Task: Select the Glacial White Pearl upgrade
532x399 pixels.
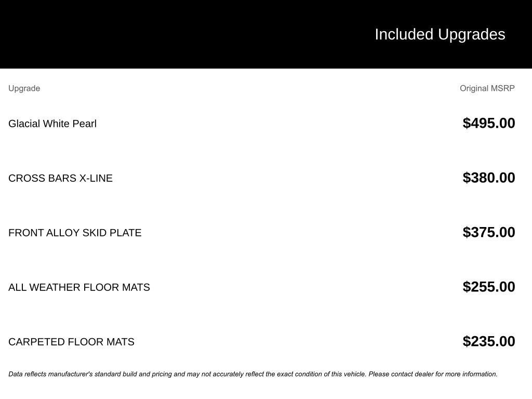Action: (52, 124)
